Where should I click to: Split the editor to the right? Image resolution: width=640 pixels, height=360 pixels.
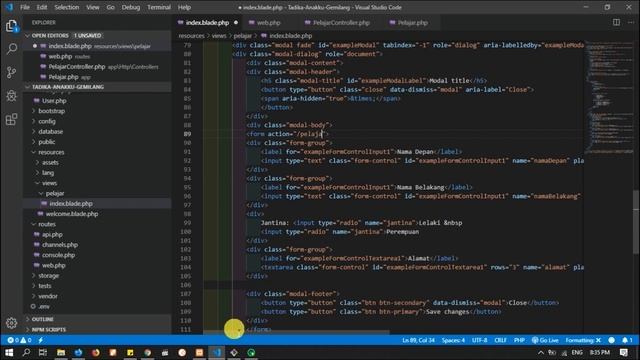pyautogui.click(x=616, y=22)
